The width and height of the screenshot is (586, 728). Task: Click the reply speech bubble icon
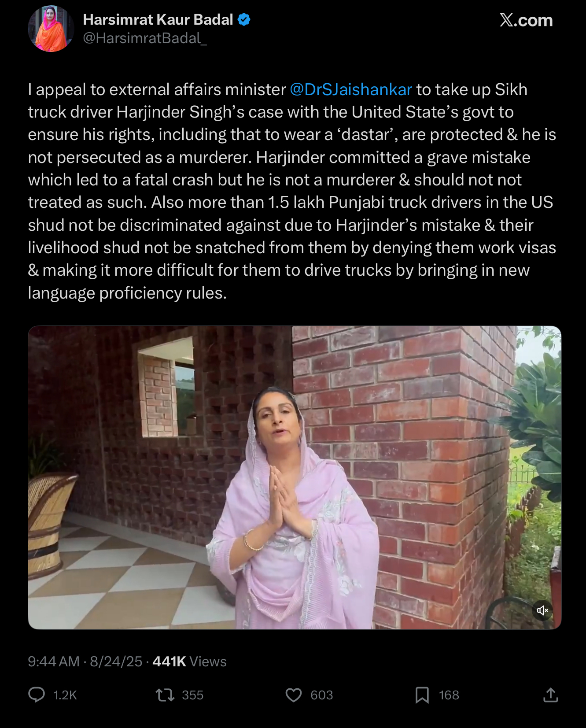(37, 695)
